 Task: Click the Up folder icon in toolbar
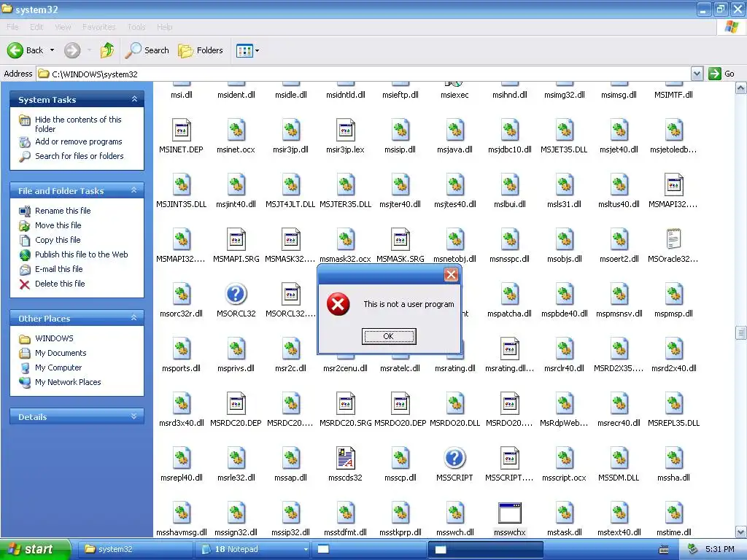[107, 50]
